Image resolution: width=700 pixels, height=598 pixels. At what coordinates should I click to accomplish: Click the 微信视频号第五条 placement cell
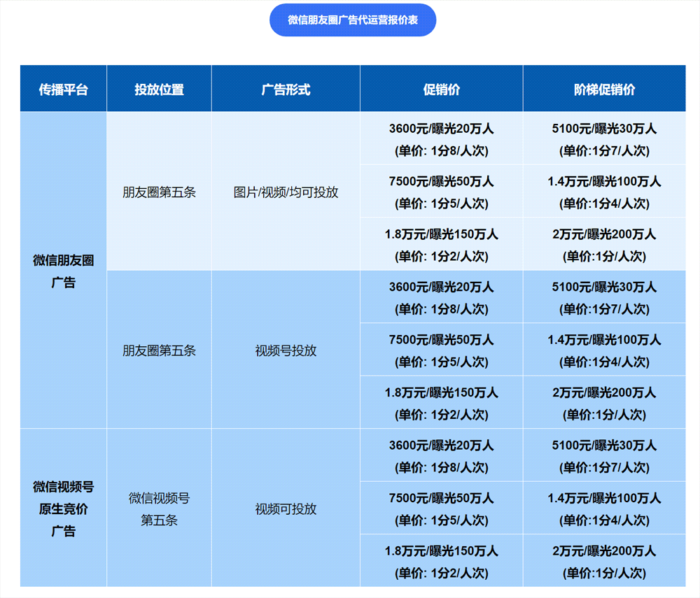[160, 508]
